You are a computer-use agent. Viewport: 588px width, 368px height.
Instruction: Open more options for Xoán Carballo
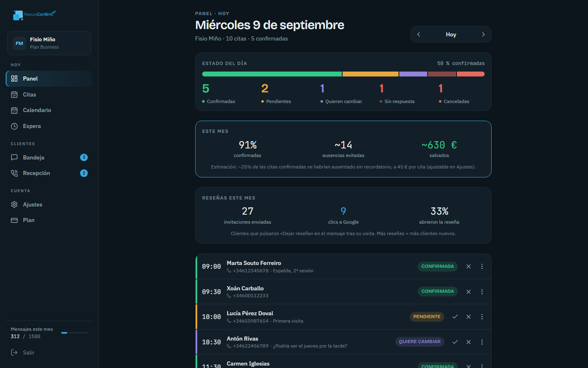click(482, 292)
